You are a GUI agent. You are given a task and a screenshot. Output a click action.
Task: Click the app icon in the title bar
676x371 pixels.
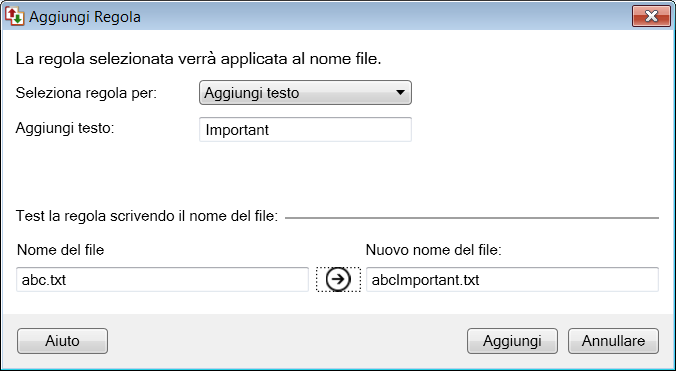[15, 17]
